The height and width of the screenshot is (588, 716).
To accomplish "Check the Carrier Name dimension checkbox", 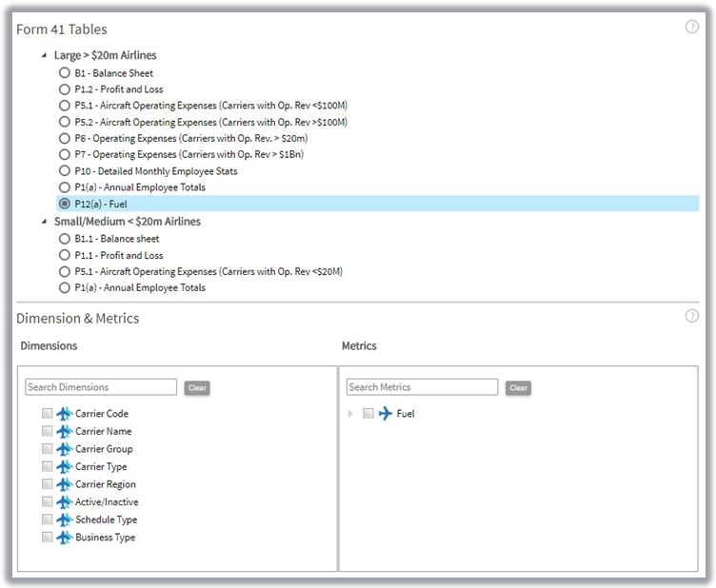I will pyautogui.click(x=47, y=432).
